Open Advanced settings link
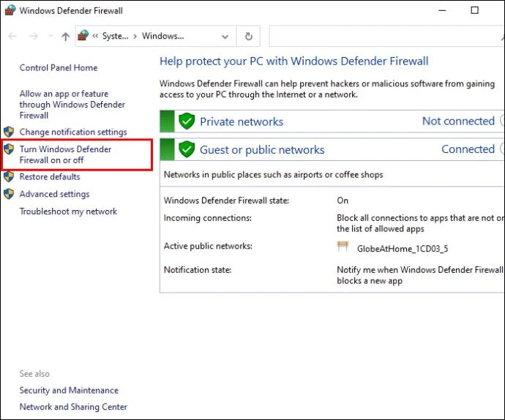The height and width of the screenshot is (420, 505). click(x=54, y=194)
